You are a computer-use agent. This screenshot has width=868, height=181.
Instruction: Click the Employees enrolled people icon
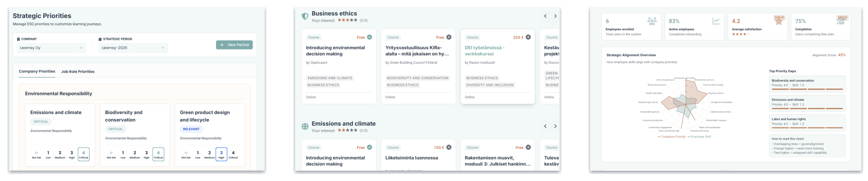tap(652, 21)
